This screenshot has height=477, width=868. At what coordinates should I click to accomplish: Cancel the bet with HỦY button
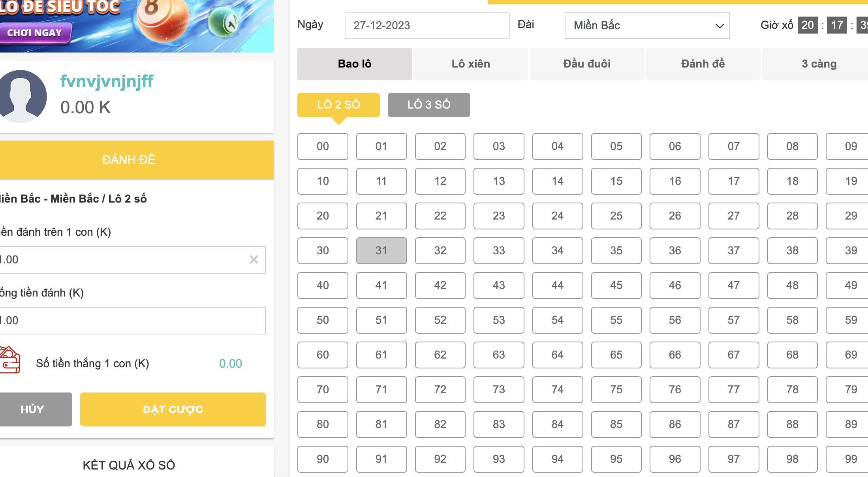coord(33,409)
